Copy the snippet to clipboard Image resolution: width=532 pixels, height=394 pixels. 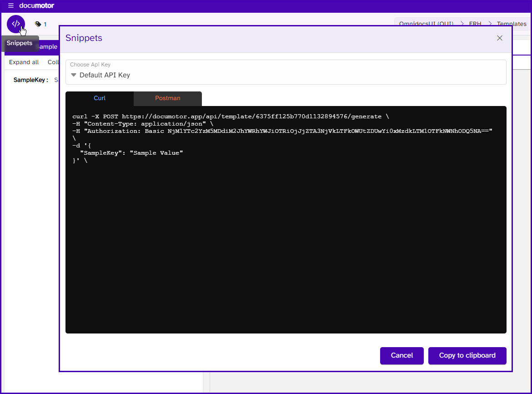coord(467,355)
